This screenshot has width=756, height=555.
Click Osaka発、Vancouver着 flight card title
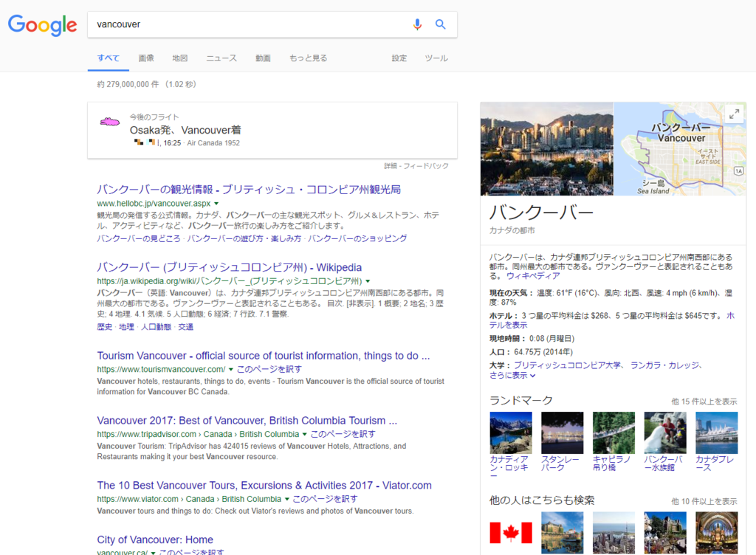[185, 130]
